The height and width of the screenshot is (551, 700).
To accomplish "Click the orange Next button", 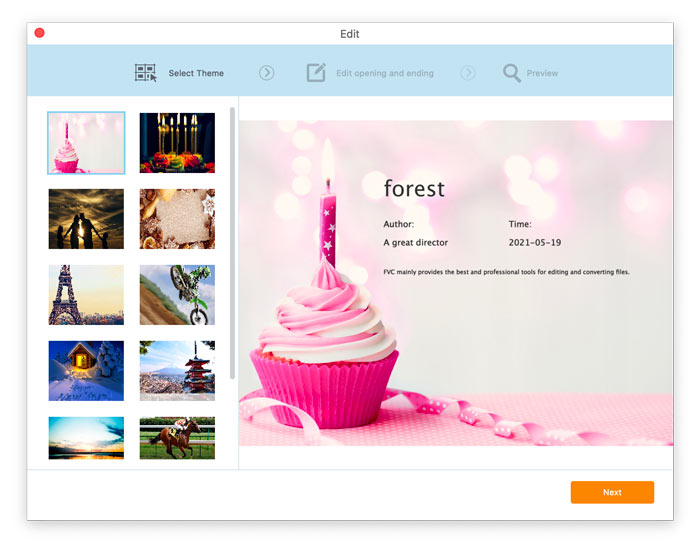I will 612,492.
